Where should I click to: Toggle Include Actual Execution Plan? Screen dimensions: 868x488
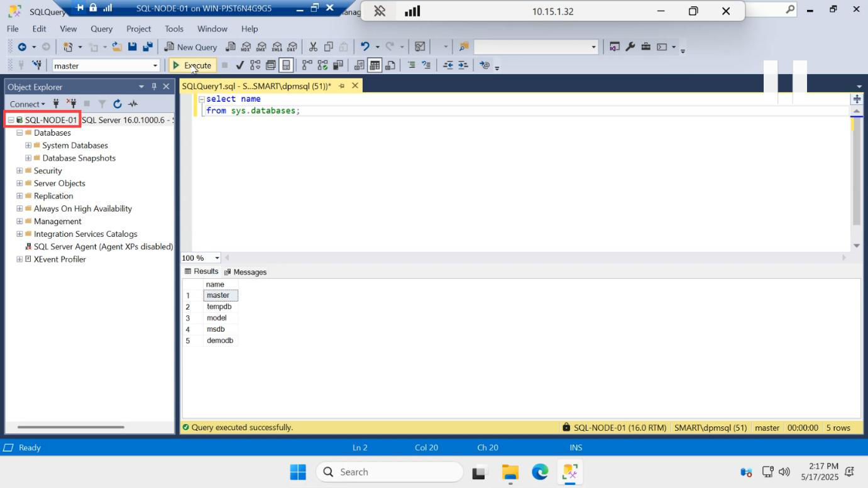tap(307, 65)
